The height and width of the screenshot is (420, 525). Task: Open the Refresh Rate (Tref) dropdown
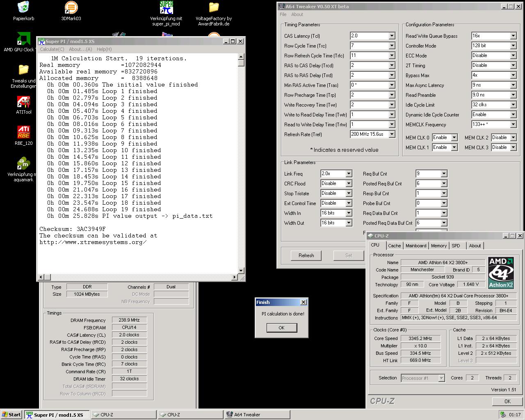(x=392, y=135)
